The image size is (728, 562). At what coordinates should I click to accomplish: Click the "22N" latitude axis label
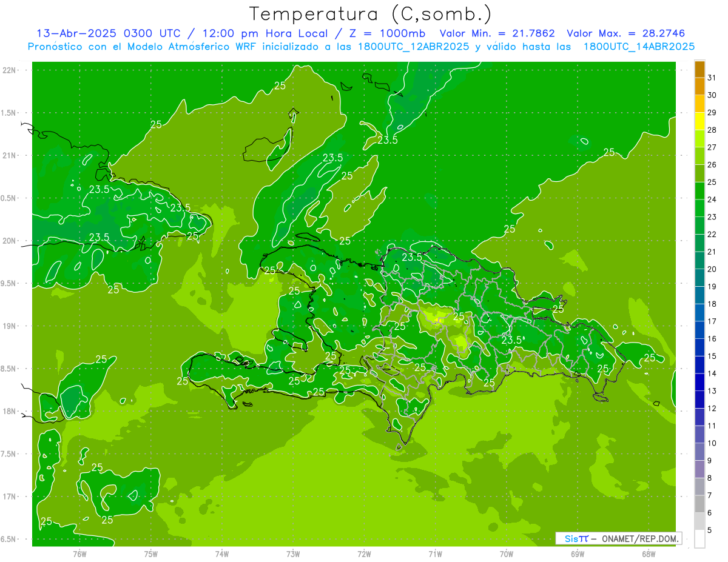point(10,70)
